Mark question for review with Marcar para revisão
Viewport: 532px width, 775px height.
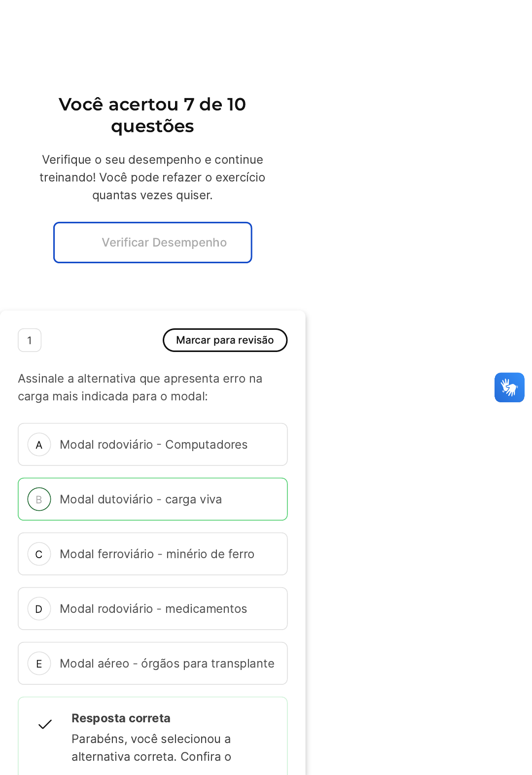[225, 340]
